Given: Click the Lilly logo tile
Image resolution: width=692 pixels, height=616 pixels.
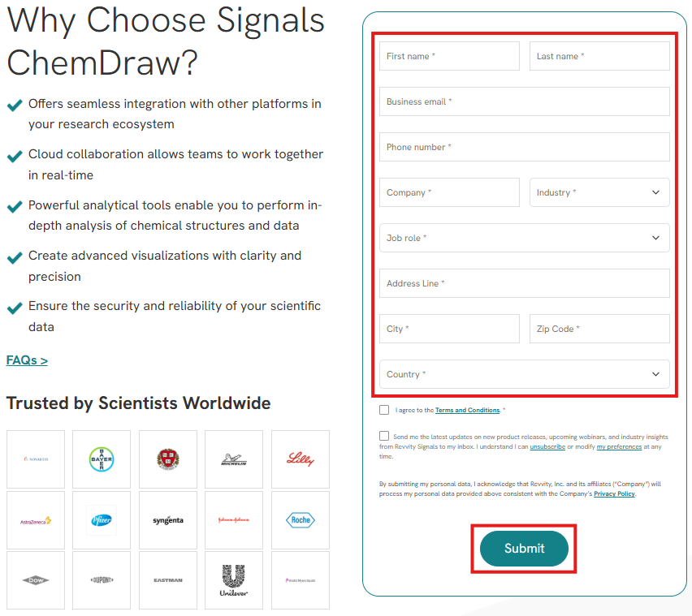Looking at the screenshot, I should (x=301, y=459).
